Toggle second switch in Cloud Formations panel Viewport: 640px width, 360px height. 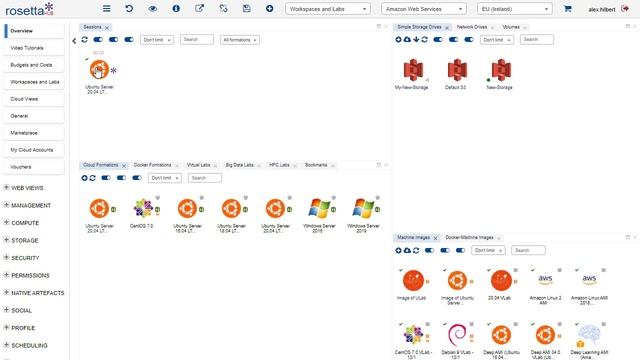click(x=121, y=178)
